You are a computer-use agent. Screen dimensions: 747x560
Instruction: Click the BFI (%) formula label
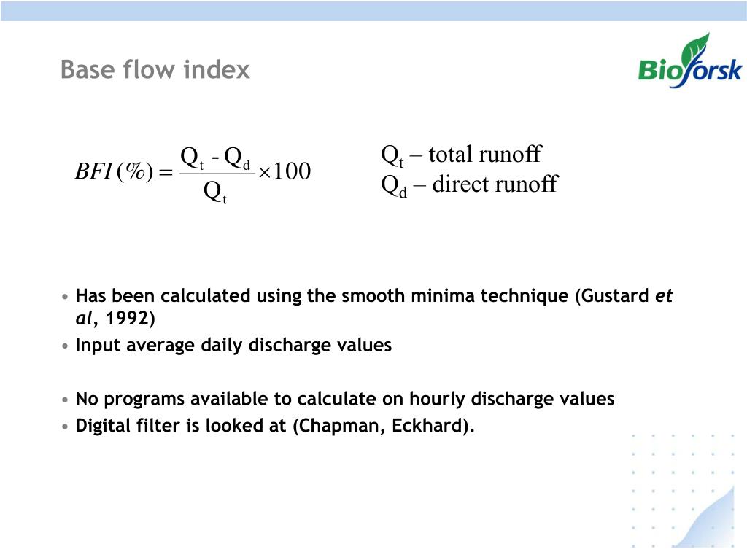click(115, 171)
